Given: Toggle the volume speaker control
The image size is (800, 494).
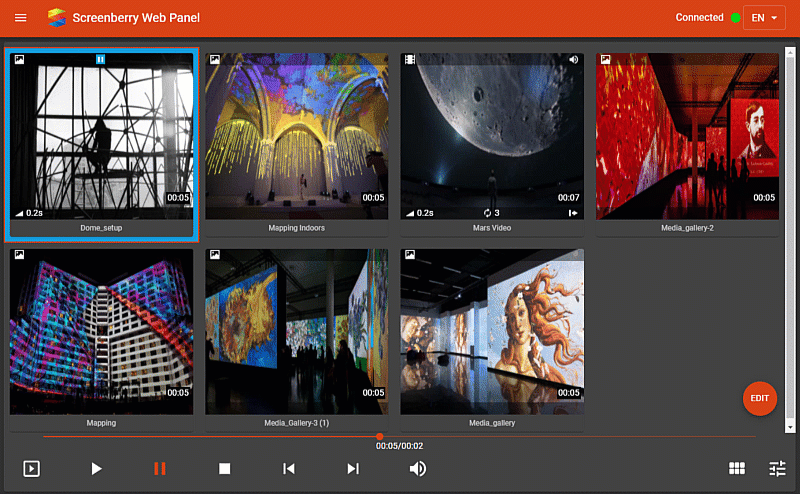Looking at the screenshot, I should (418, 468).
